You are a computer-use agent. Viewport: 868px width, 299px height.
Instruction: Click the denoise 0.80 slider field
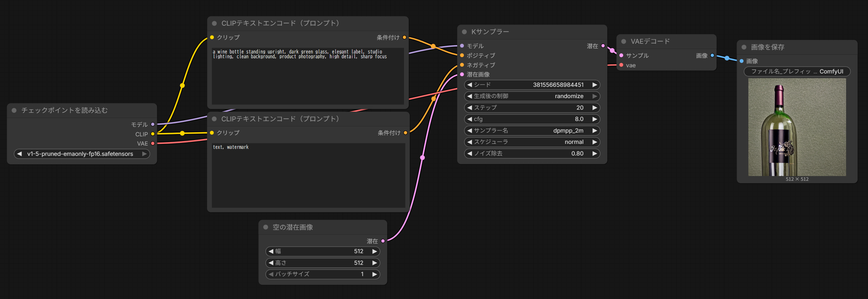[532, 153]
